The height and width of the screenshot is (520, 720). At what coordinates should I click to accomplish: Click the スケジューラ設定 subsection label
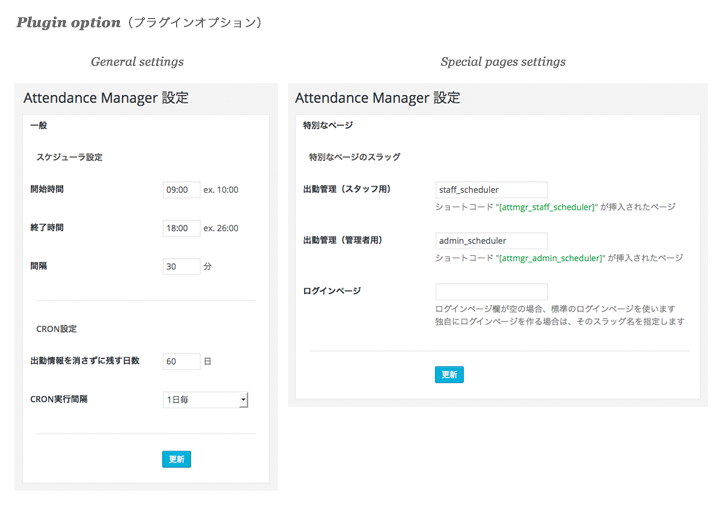click(69, 157)
